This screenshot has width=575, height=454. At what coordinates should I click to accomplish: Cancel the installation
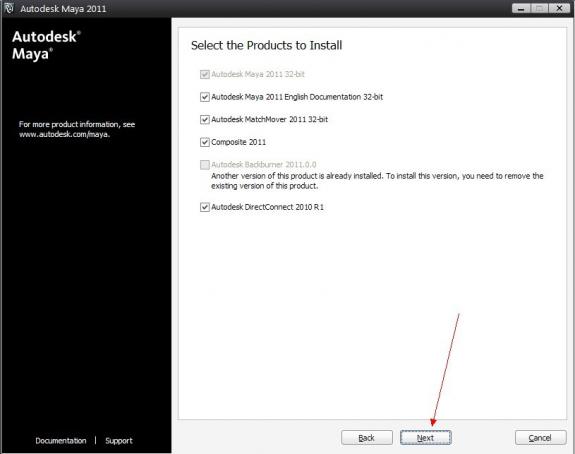pos(540,438)
